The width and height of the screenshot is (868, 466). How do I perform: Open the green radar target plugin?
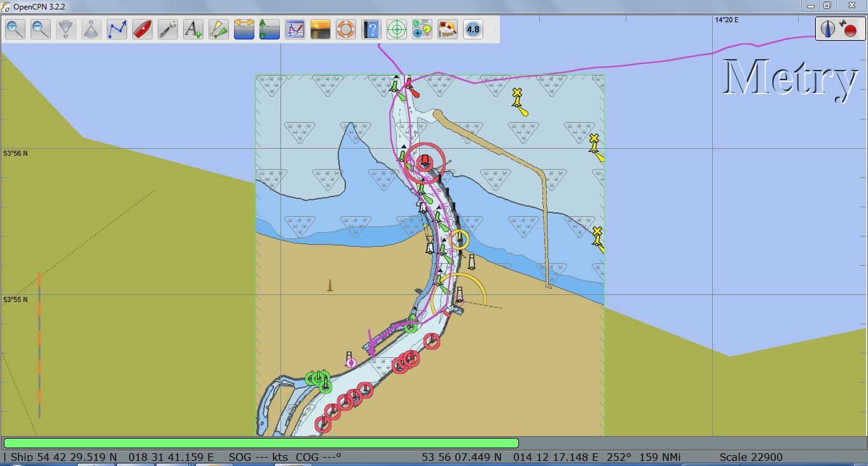tap(397, 29)
